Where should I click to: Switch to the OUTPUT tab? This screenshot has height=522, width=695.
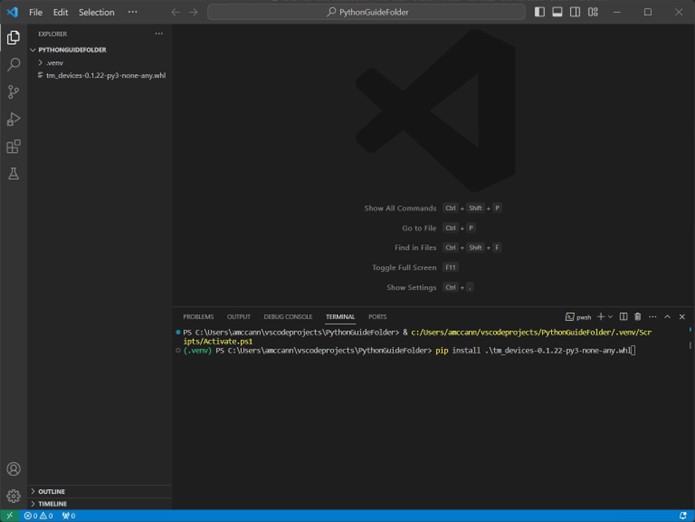(x=238, y=317)
